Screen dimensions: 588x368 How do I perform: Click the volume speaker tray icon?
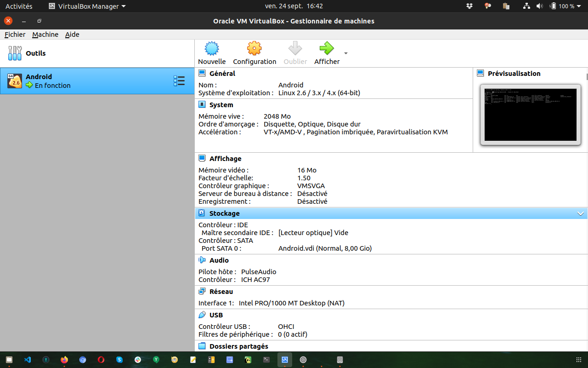click(x=540, y=6)
